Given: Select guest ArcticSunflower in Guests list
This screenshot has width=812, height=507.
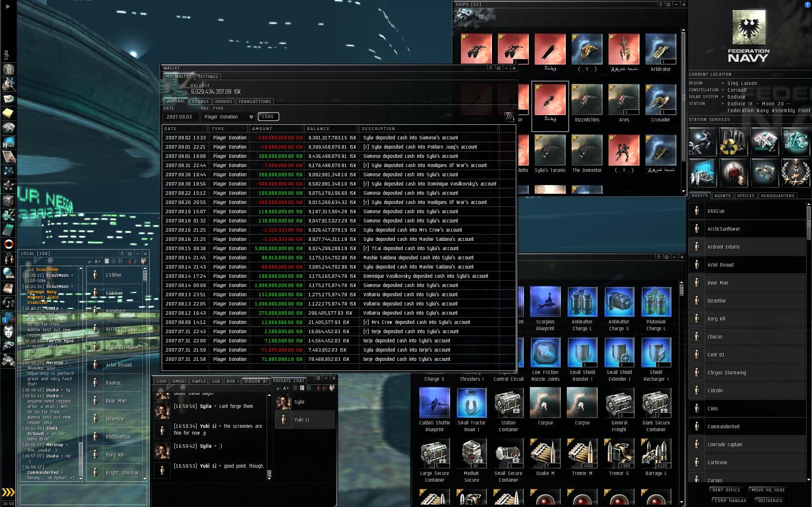Looking at the screenshot, I should coord(746,229).
